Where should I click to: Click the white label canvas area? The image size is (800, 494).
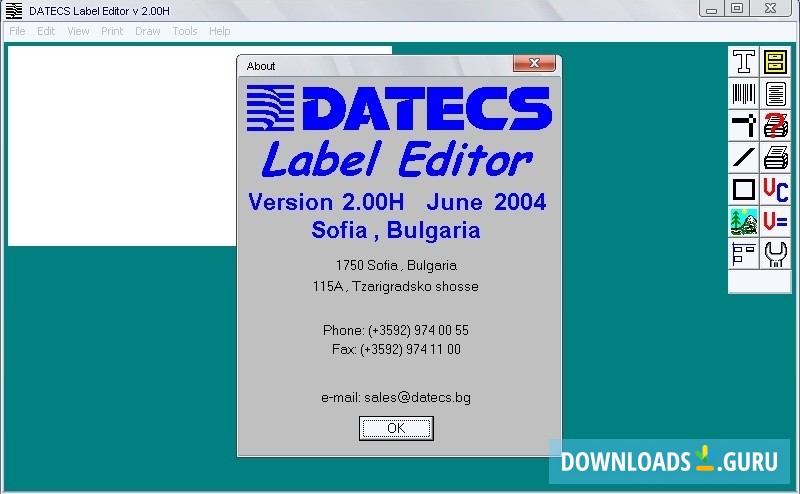(122, 145)
